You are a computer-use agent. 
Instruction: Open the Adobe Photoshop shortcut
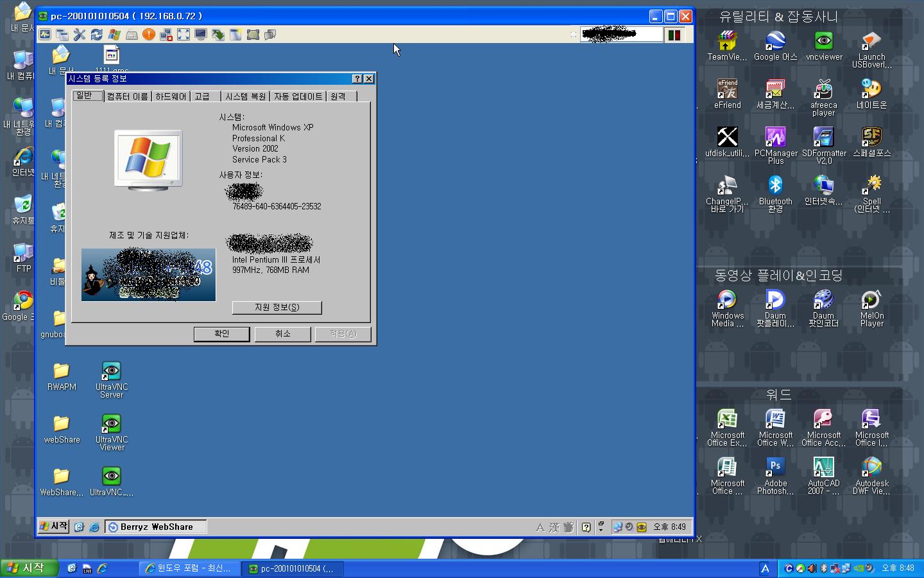click(775, 476)
